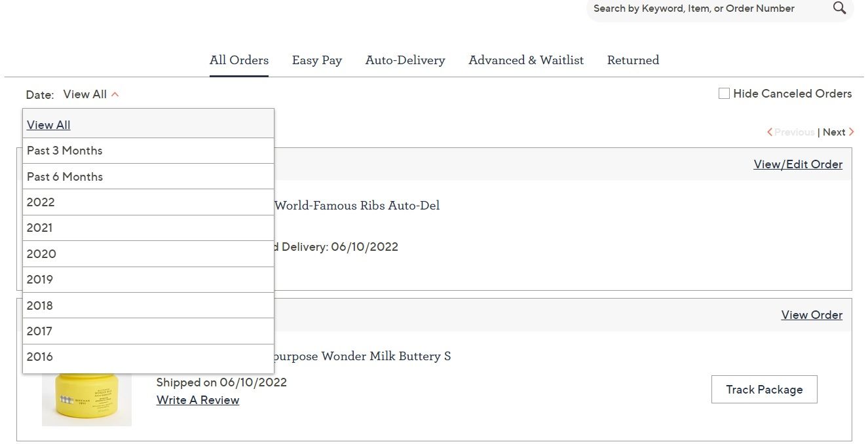
Task: Click the order search input field
Action: 694,8
